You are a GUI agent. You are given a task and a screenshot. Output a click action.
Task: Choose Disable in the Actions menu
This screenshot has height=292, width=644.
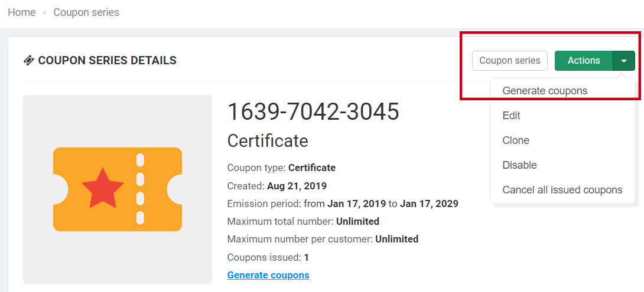[519, 165]
